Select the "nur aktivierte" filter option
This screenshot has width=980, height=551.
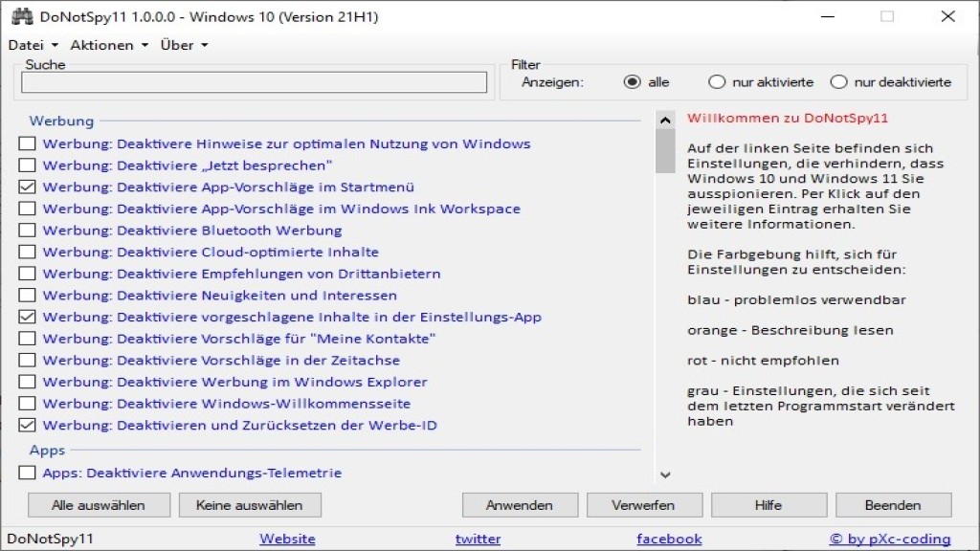[x=717, y=82]
